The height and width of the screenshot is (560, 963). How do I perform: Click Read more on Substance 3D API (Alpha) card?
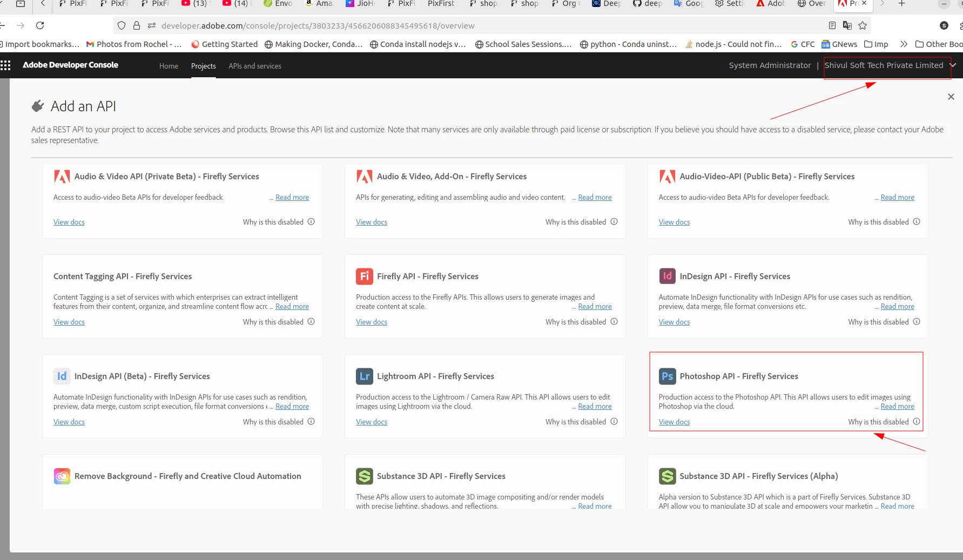point(897,506)
